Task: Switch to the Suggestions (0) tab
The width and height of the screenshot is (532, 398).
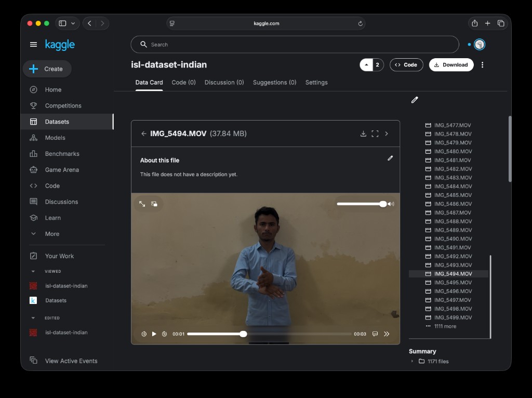Action: 274,83
